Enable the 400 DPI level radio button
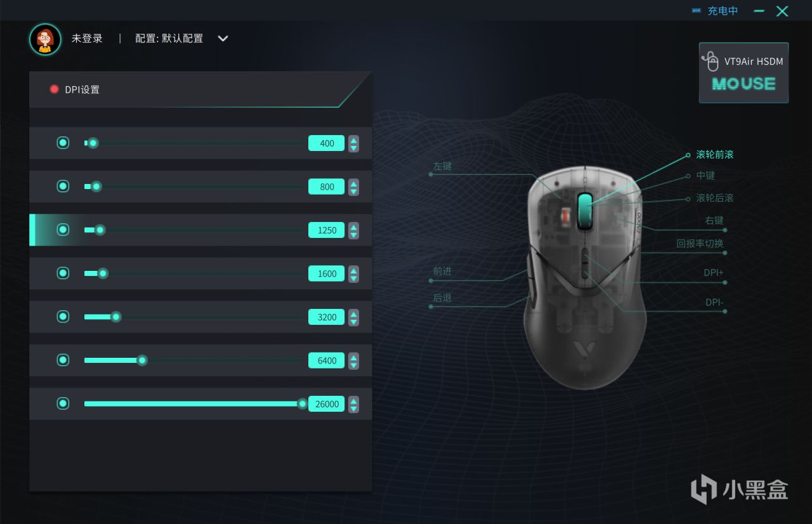Image resolution: width=812 pixels, height=524 pixels. tap(63, 143)
